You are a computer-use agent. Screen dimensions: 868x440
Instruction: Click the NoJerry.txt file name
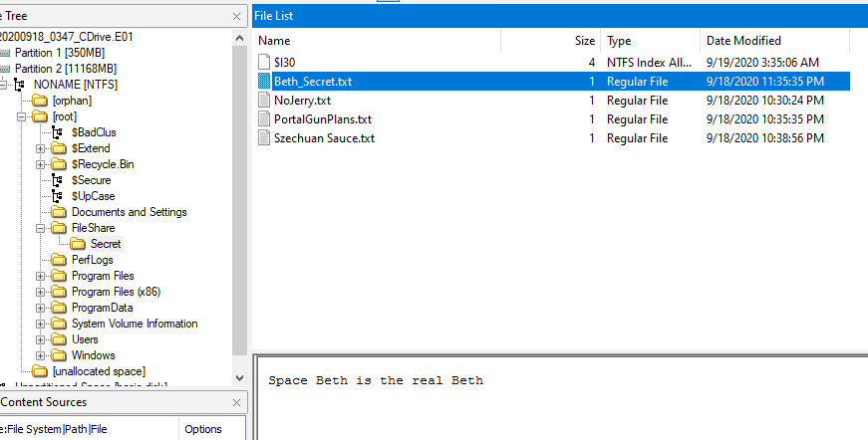click(x=302, y=101)
